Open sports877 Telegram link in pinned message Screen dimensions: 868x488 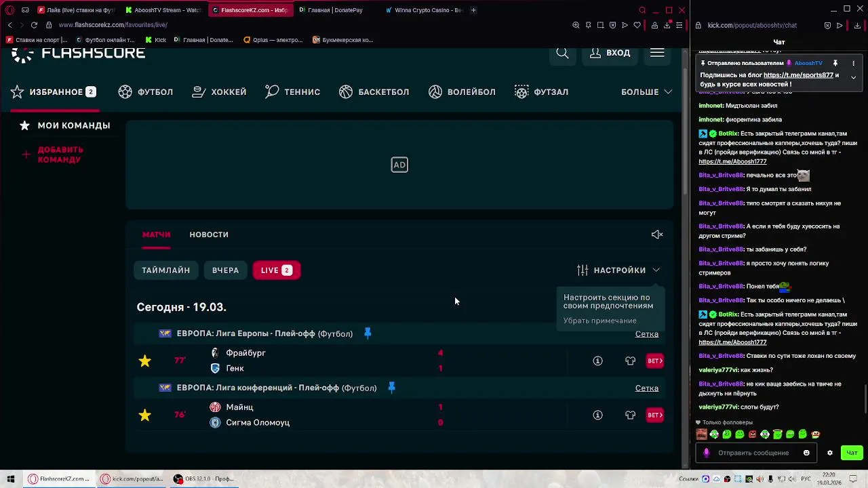click(x=798, y=75)
